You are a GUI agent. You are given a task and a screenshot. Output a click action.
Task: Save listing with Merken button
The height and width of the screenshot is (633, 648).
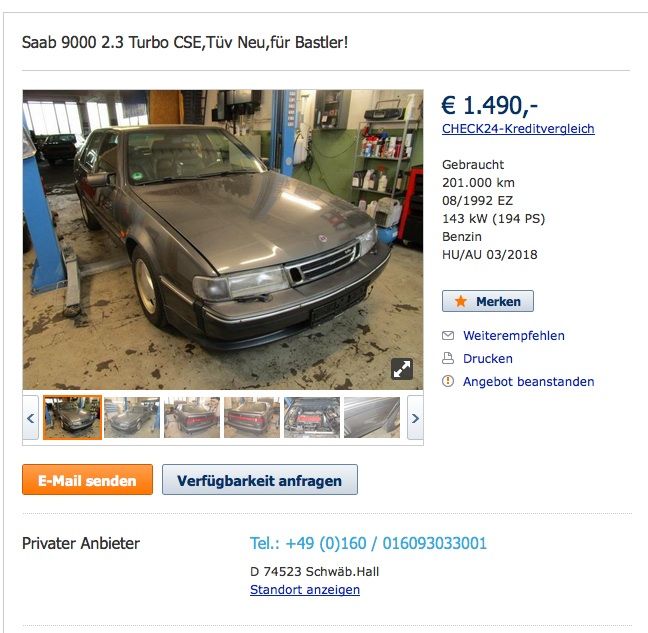coord(488,301)
